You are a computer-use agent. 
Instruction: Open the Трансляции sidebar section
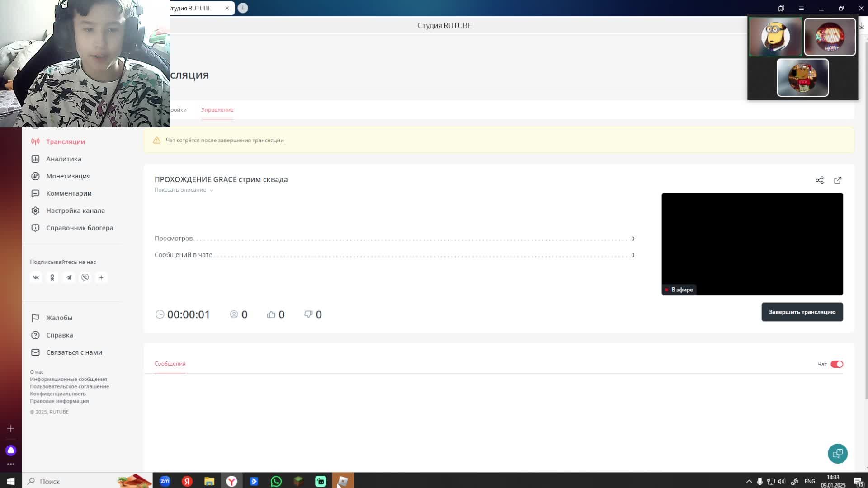[x=58, y=141]
